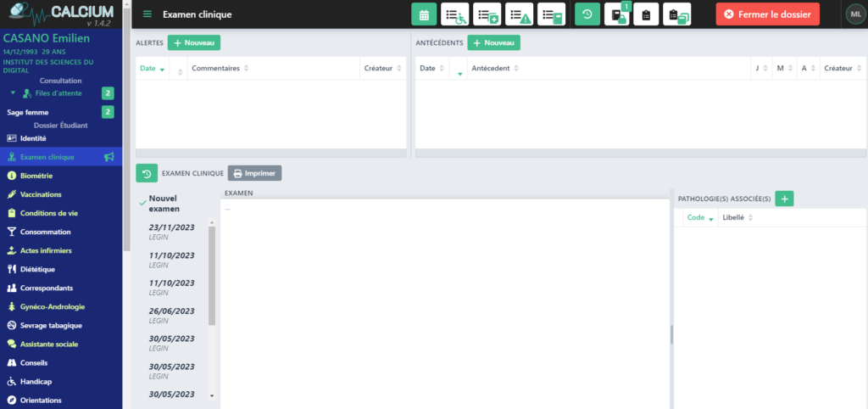868x409 pixels.
Task: Click the megaphone icon beside Examen clinique
Action: point(108,157)
